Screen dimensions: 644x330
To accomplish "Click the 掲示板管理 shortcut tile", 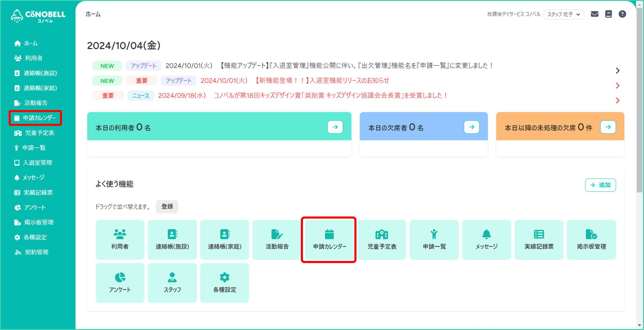I will (591, 240).
